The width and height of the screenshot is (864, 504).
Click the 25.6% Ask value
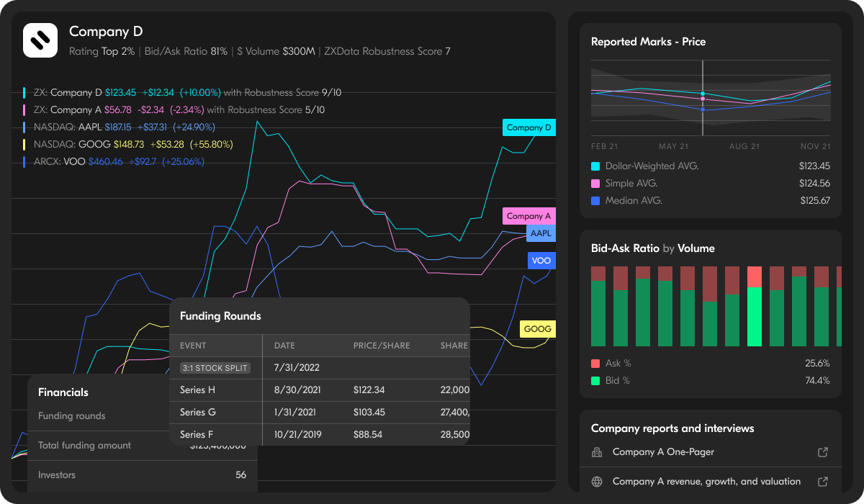pos(817,364)
